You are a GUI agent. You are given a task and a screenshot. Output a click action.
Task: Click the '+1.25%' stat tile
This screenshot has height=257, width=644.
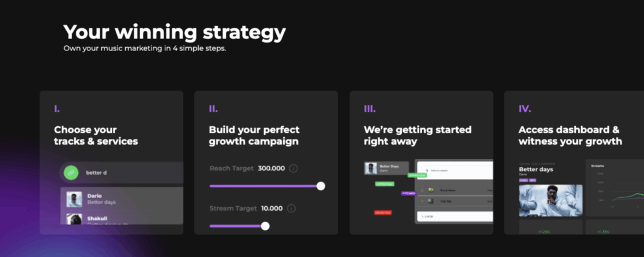(x=550, y=227)
